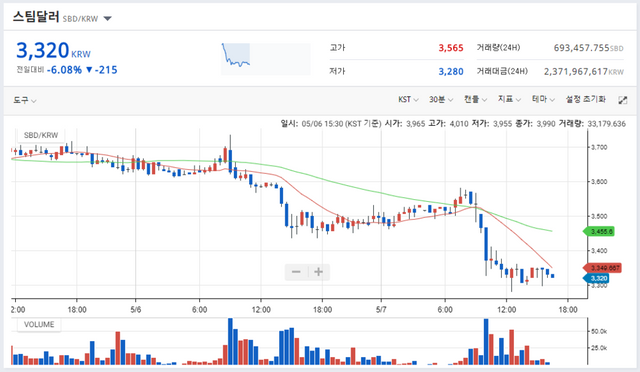Viewport: 640px width, 372px height.
Task: Expand the 도구 tools dropdown
Action: coord(25,100)
